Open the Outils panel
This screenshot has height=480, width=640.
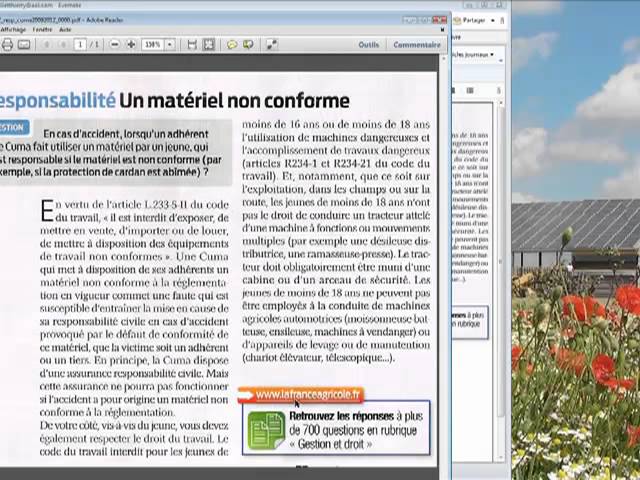coord(369,45)
